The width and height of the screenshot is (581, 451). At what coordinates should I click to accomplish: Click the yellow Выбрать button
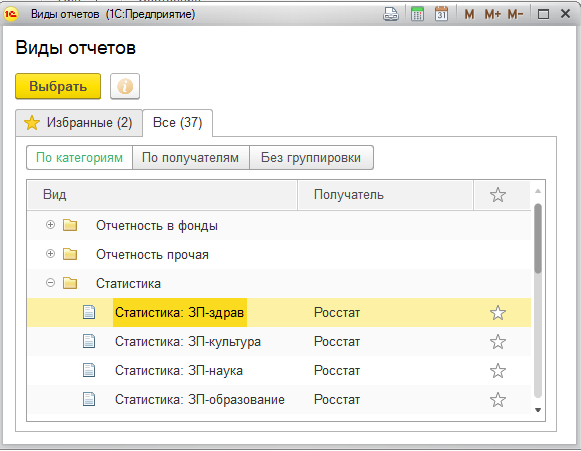[58, 86]
